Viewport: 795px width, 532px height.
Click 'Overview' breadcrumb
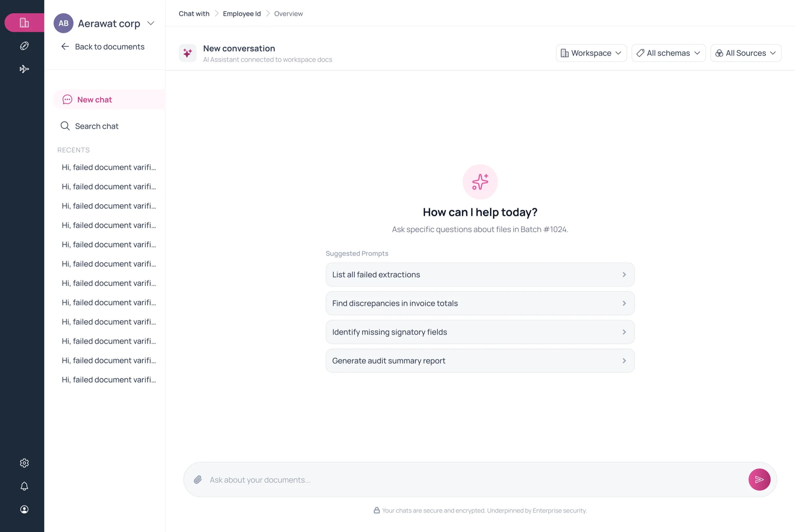pos(289,14)
